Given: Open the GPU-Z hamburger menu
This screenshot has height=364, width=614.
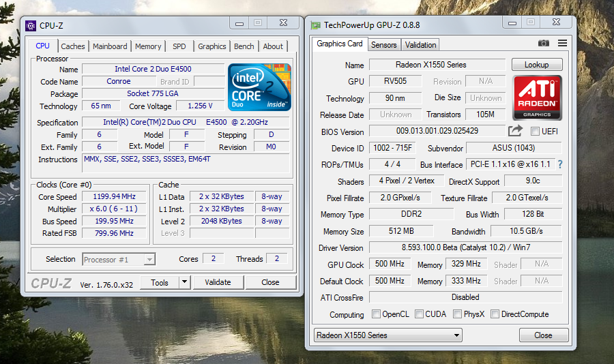Looking at the screenshot, I should (x=562, y=44).
